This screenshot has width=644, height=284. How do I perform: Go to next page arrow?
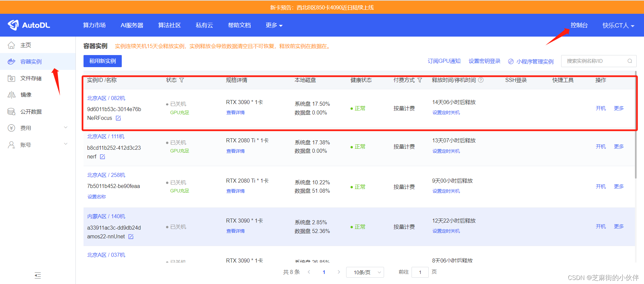coord(339,272)
